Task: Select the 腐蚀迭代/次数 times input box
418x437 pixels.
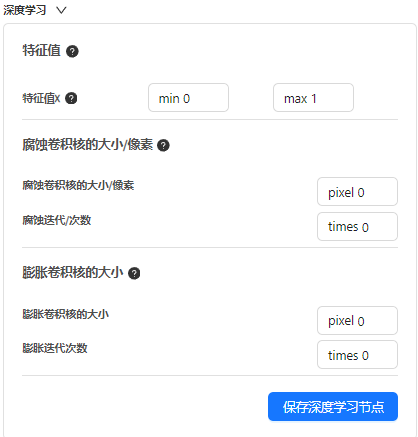Action: (357, 227)
